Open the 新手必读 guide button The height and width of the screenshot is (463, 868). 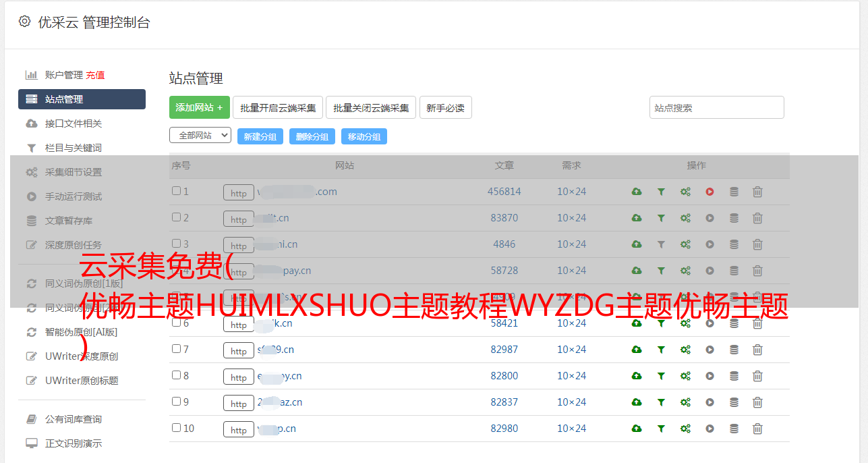click(x=446, y=107)
